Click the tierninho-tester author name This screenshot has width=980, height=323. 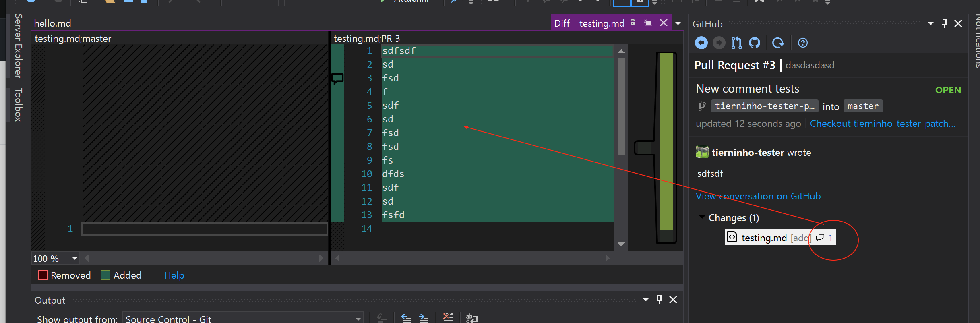point(748,153)
